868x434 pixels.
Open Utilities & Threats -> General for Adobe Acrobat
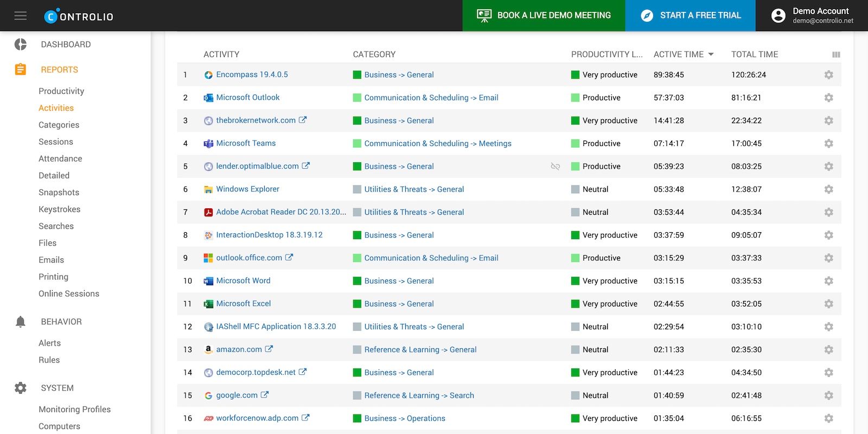414,212
